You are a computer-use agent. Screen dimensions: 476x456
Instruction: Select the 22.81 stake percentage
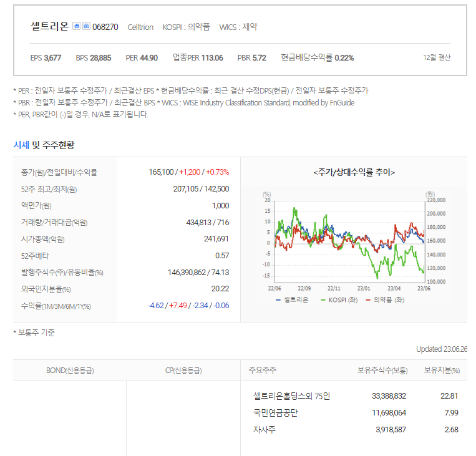coord(449,396)
